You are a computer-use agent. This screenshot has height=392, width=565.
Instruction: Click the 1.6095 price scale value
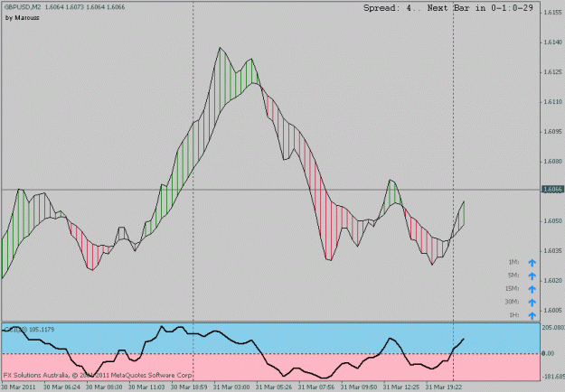coord(553,132)
